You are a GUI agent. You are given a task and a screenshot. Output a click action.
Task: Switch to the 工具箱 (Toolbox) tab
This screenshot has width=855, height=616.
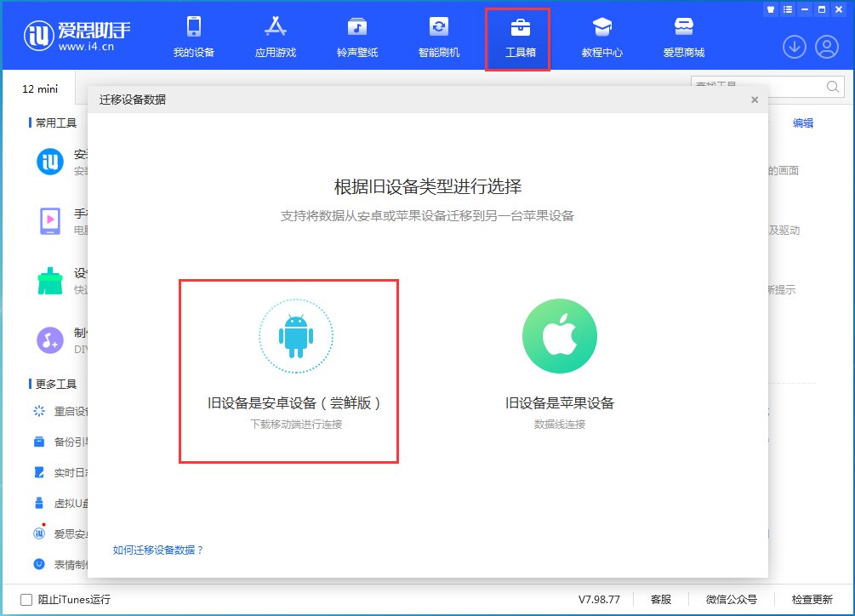(x=517, y=37)
